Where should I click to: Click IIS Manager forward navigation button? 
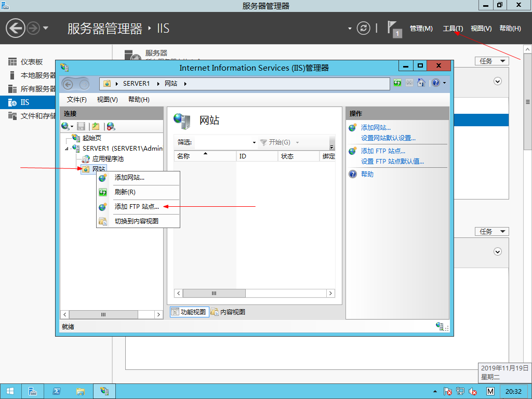(84, 84)
